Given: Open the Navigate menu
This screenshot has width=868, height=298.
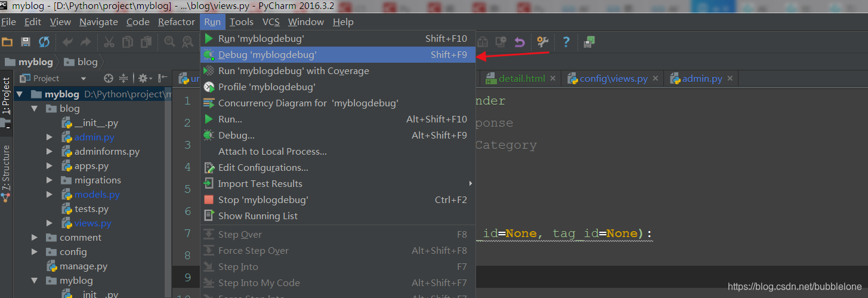Looking at the screenshot, I should pos(98,22).
